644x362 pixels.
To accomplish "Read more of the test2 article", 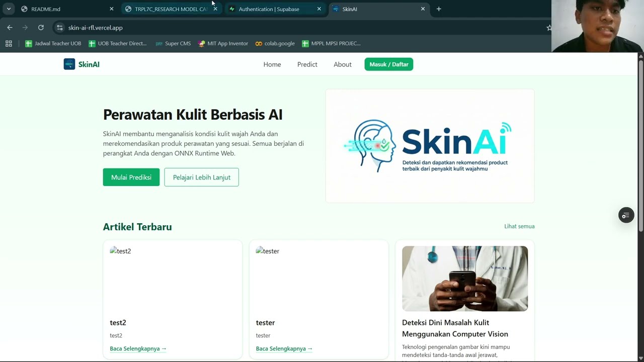I will point(138,348).
